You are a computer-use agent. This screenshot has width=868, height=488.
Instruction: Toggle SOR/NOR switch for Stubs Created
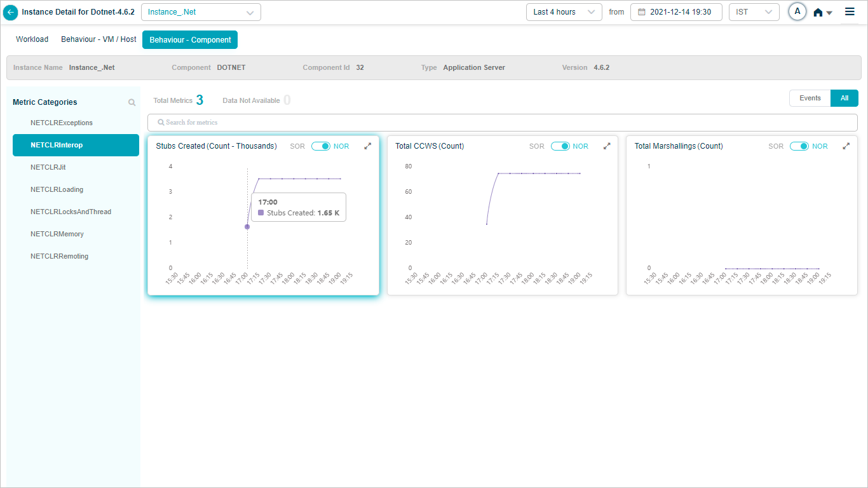(x=320, y=146)
